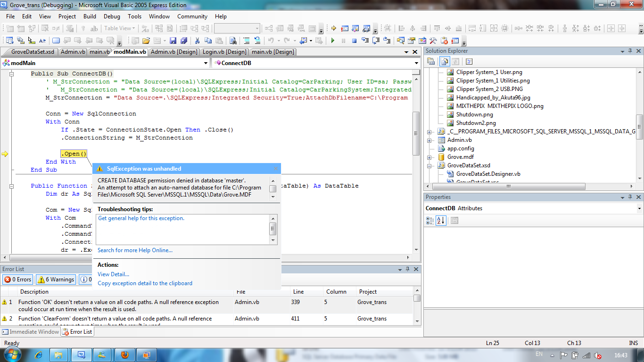Screen dimensions: 644x362
Task: Click the Save All icon
Action: [184, 41]
